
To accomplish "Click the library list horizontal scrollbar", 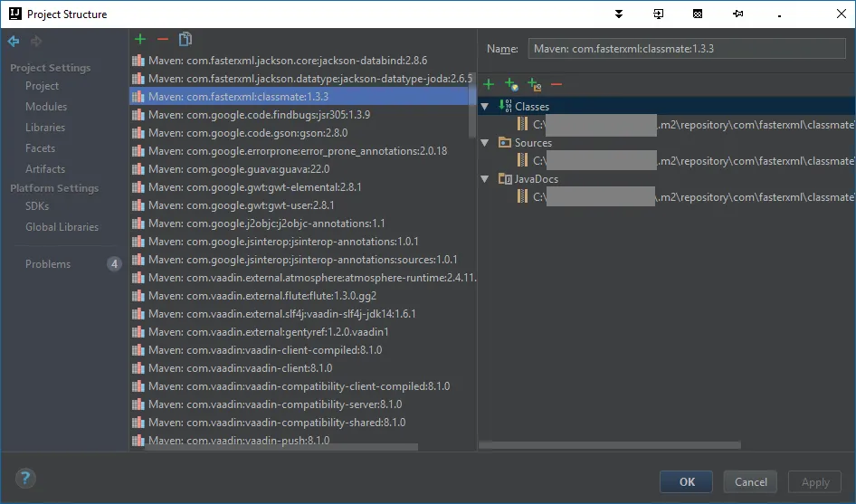I will (x=281, y=447).
